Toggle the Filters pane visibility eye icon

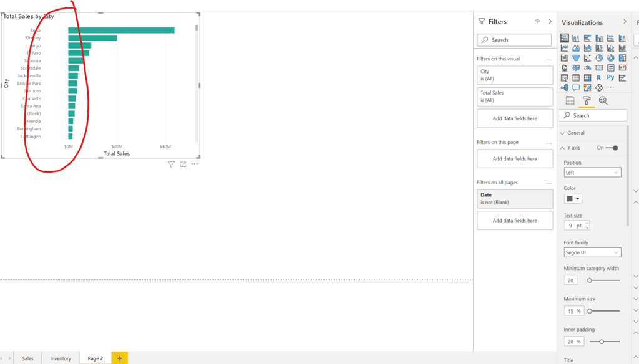click(537, 21)
